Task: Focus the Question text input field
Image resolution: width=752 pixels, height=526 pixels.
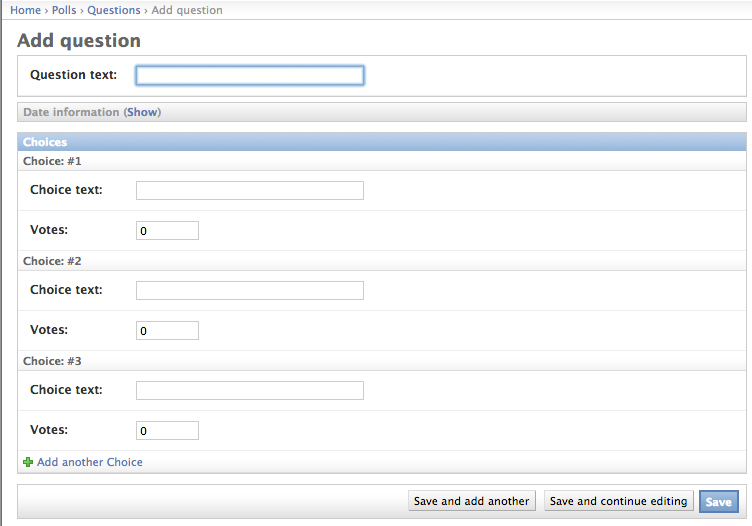Action: (249, 75)
